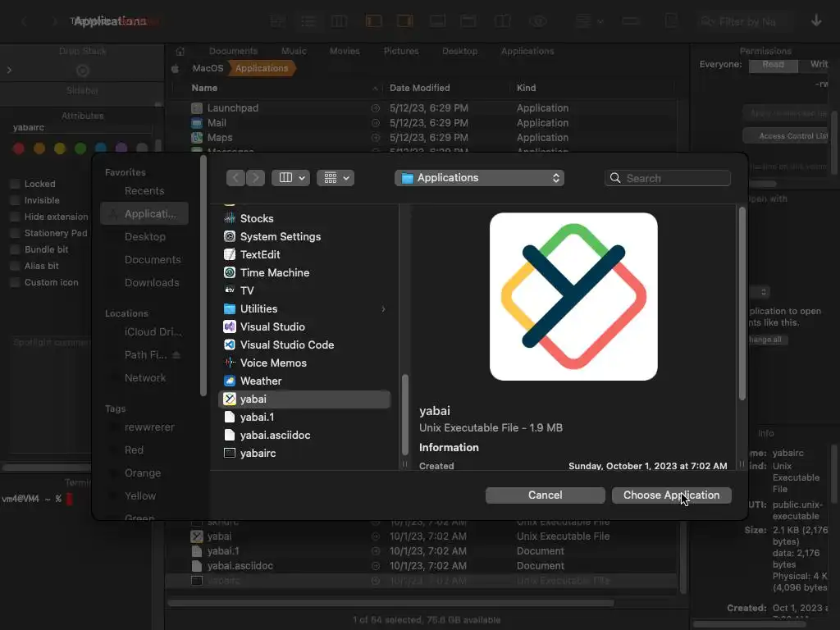Select System Settings in the file list

(304, 237)
